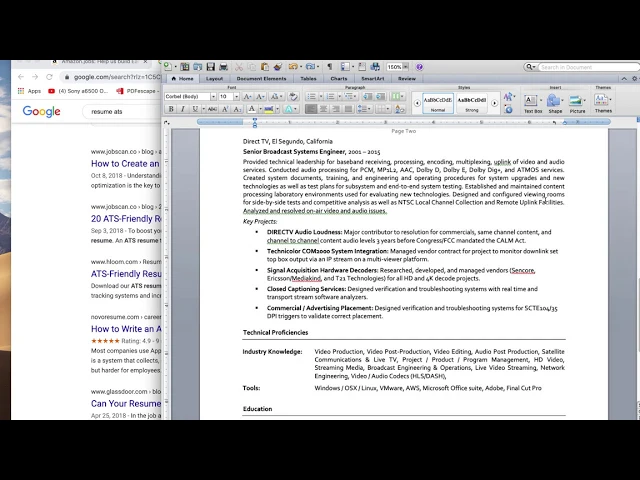Clear formatting with eraser icon
This screenshot has height=480, width=640.
coord(293,96)
